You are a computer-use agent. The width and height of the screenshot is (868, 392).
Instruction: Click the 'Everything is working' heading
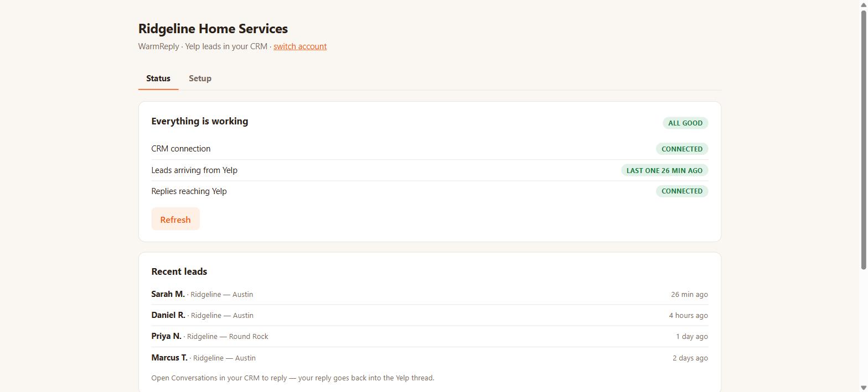[200, 121]
